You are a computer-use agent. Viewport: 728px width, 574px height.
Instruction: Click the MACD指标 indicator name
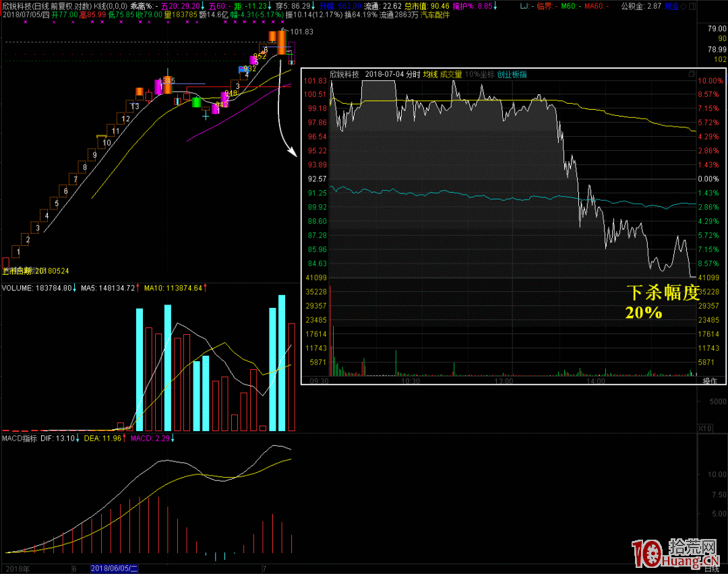point(20,439)
